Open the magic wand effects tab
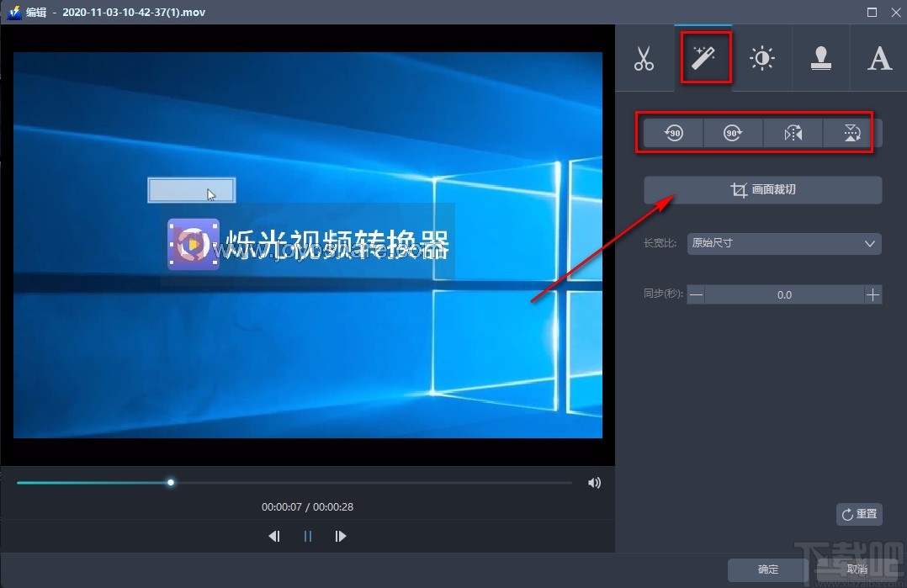Viewport: 907px width, 588px height. pyautogui.click(x=705, y=57)
